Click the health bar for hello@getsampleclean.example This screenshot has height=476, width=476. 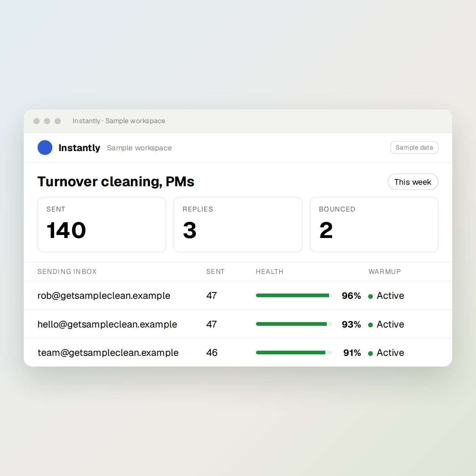[294, 324]
